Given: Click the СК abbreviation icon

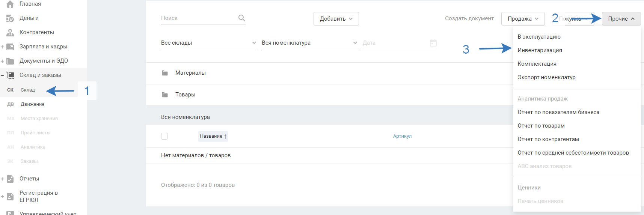Looking at the screenshot, I should tap(11, 90).
